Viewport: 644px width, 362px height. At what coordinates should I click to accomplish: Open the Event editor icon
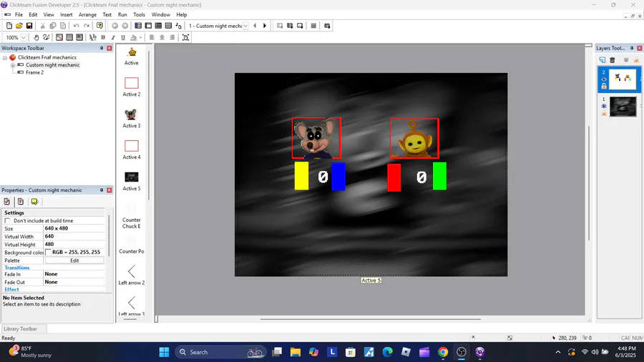click(x=158, y=26)
